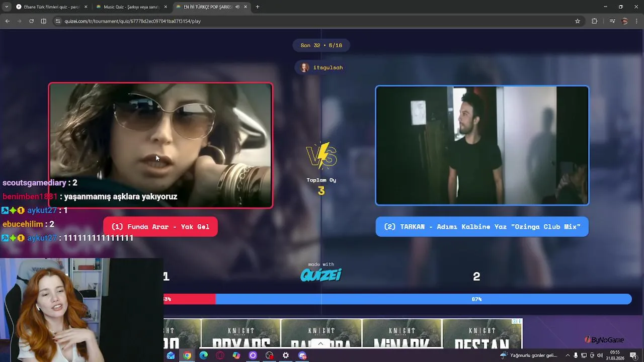Go back to the previous page
This screenshot has width=644, height=362.
tap(8, 21)
